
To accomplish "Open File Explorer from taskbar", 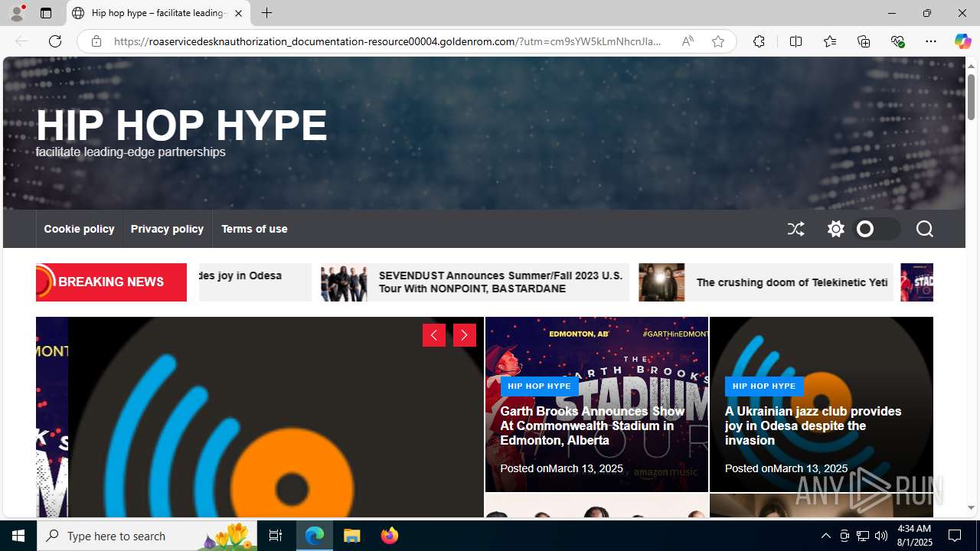I will click(352, 536).
